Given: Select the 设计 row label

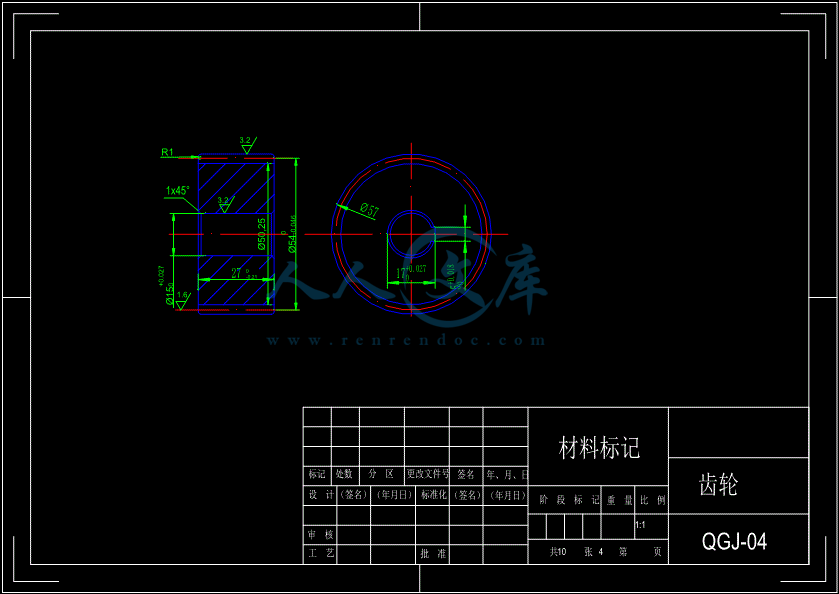Looking at the screenshot, I should coord(321,495).
